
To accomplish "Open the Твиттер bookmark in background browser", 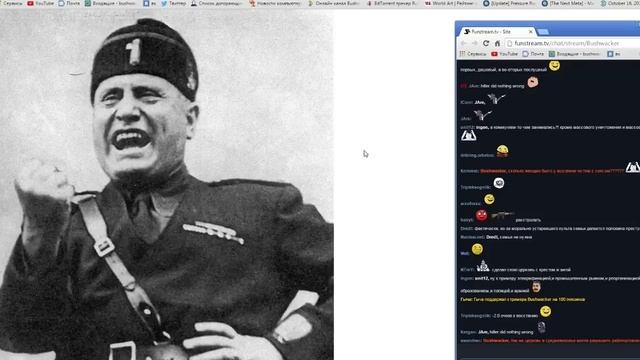I will [173, 3].
